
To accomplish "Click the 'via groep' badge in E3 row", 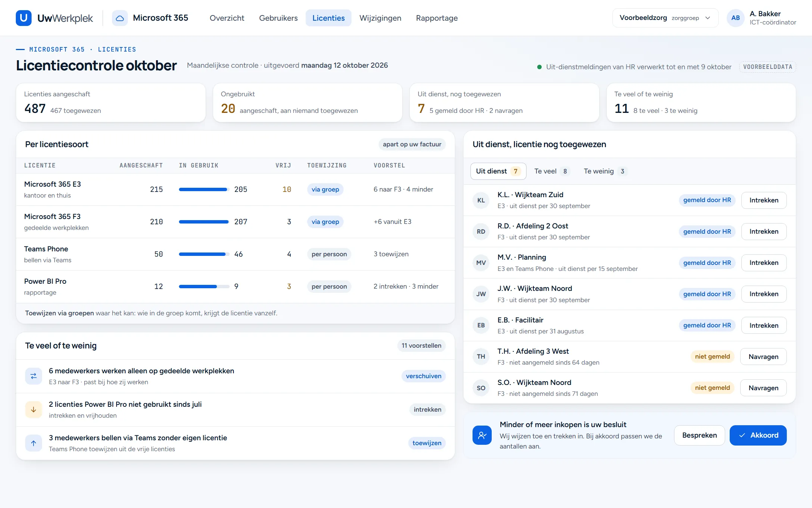I will tap(325, 189).
